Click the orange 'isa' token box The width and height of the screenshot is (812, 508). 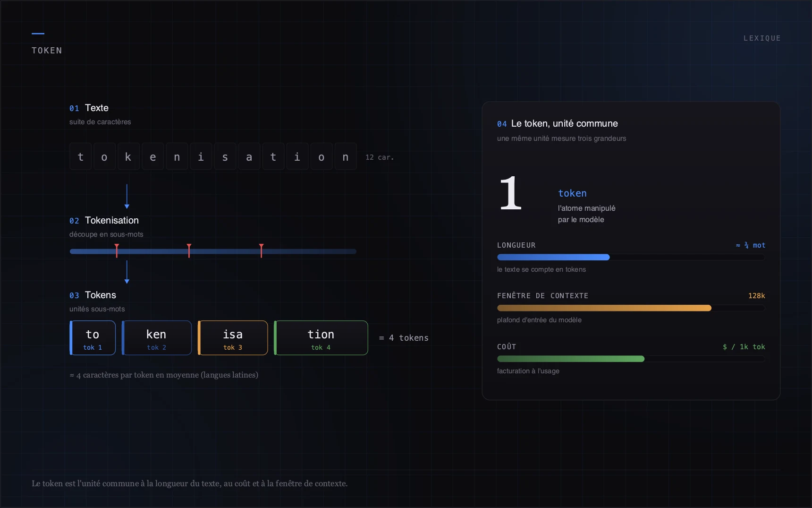coord(233,338)
